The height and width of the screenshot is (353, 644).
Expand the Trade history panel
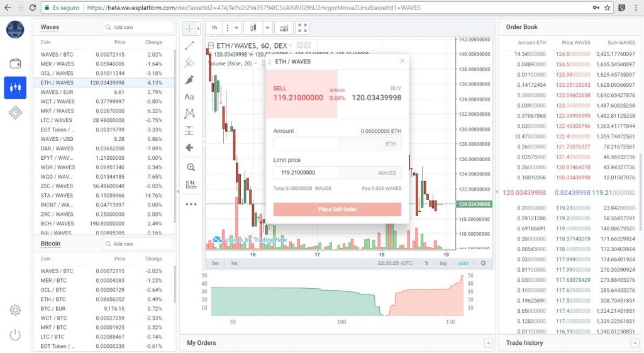point(635,343)
